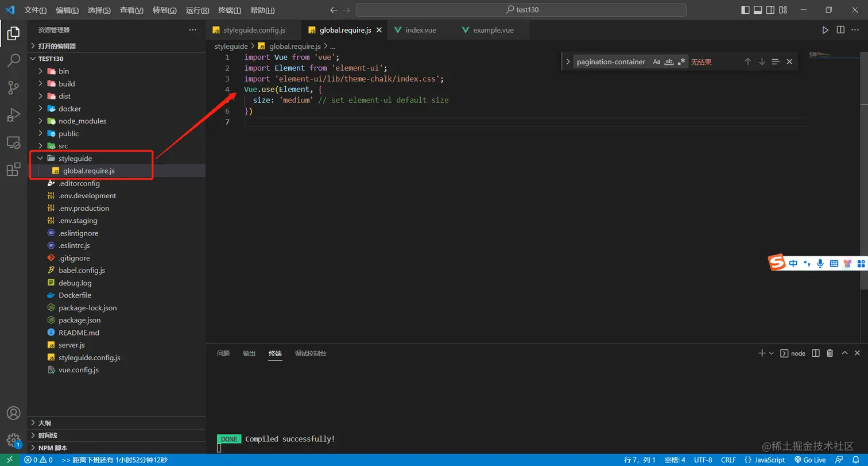Click CRLF end of line setting

tap(728, 460)
